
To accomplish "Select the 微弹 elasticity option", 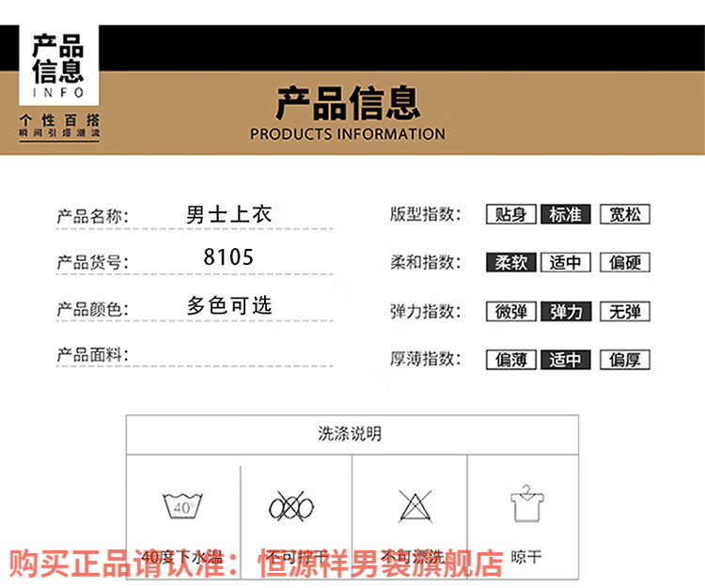I will point(511,312).
